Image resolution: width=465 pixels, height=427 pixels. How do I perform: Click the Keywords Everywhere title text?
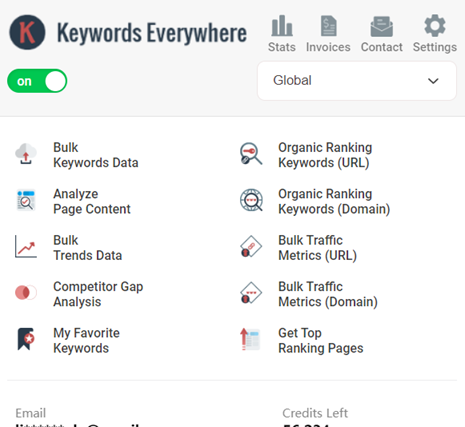(152, 33)
